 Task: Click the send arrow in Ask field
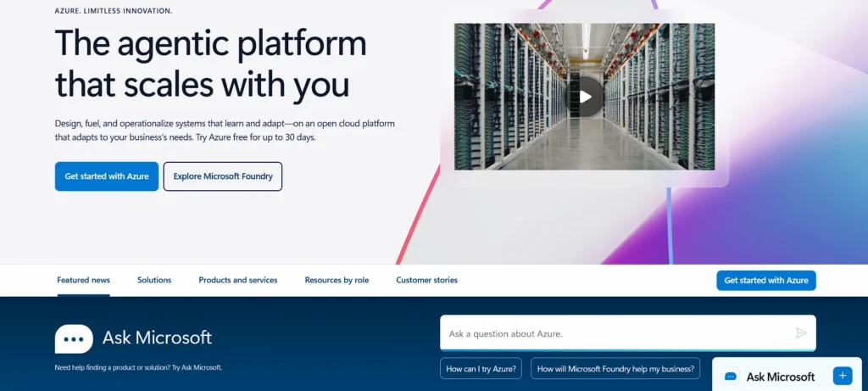pos(801,332)
